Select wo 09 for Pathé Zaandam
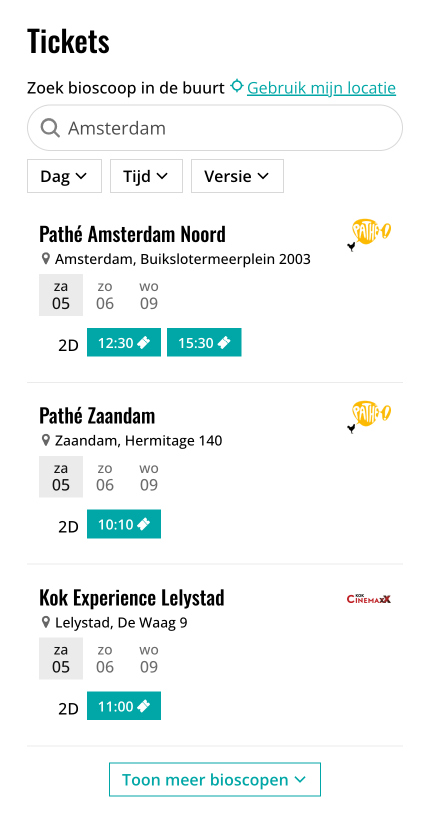The width and height of the screenshot is (440, 827). click(x=149, y=477)
